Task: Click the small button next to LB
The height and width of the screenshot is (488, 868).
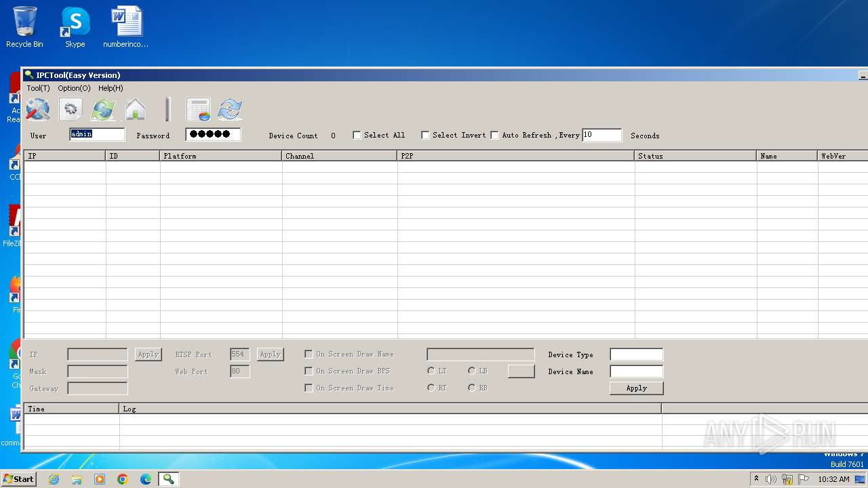Action: 521,371
